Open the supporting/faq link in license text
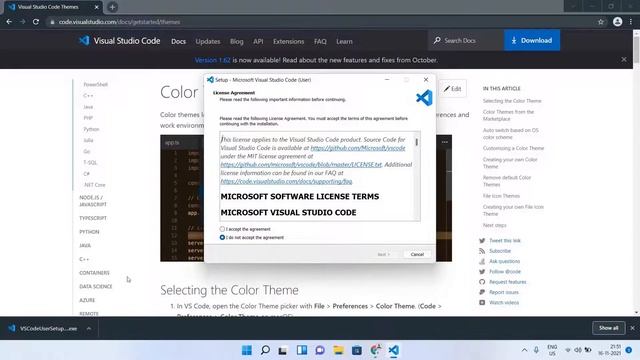The width and height of the screenshot is (640, 360). [286, 181]
